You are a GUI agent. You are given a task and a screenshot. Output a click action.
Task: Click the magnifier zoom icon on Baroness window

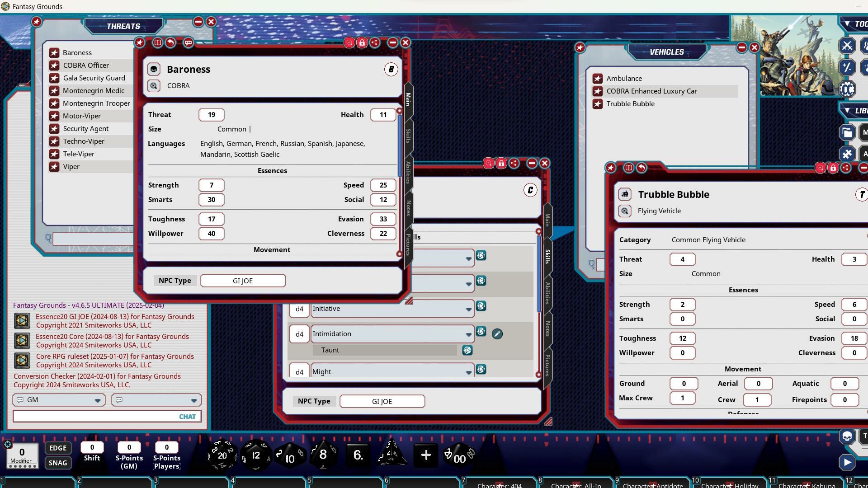[x=349, y=42]
